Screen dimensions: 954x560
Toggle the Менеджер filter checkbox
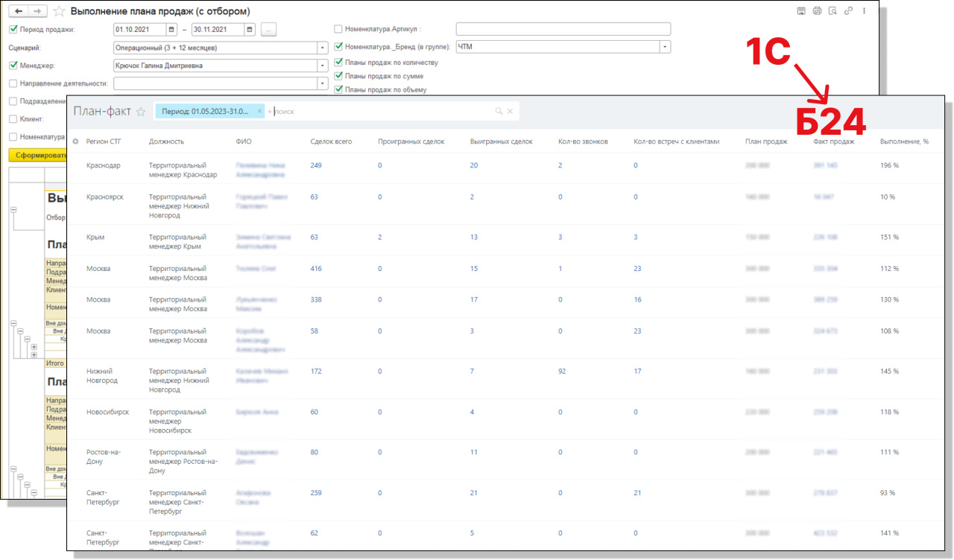click(13, 66)
